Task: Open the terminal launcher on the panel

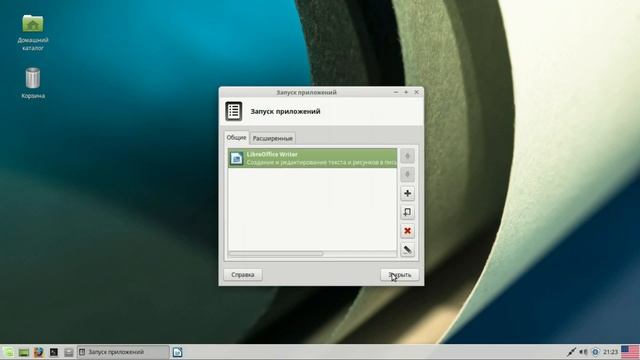Action: tap(54, 352)
